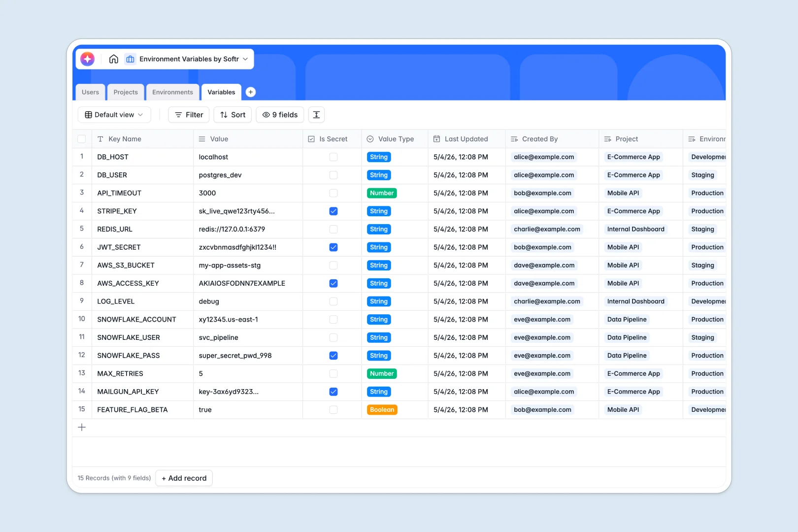Click the database icon beside Environment Variables

130,59
